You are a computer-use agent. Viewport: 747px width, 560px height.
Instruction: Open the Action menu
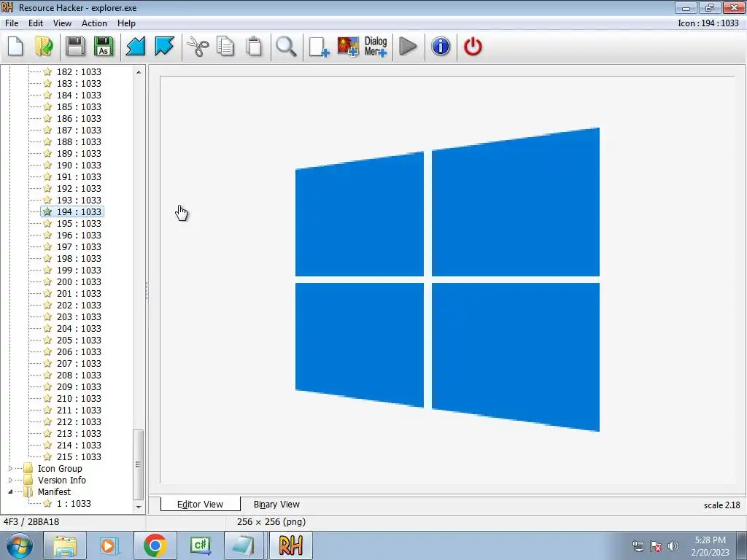coord(94,23)
